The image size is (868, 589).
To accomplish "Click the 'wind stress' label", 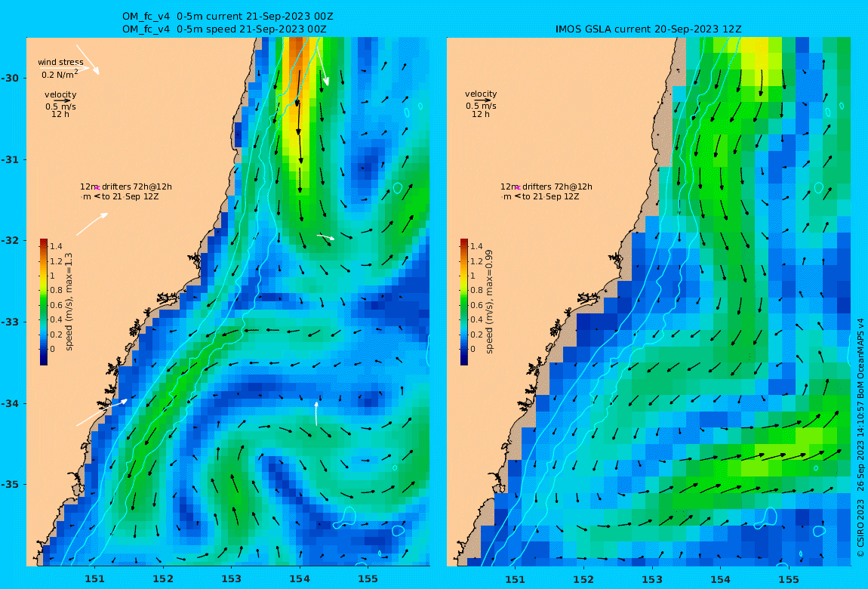I will pos(60,62).
